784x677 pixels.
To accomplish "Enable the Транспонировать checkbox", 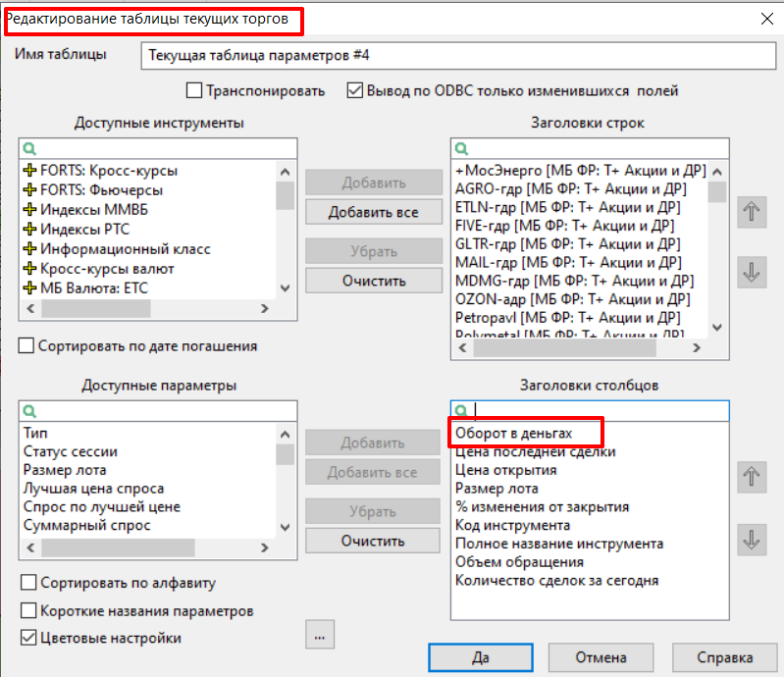I will pos(194,91).
